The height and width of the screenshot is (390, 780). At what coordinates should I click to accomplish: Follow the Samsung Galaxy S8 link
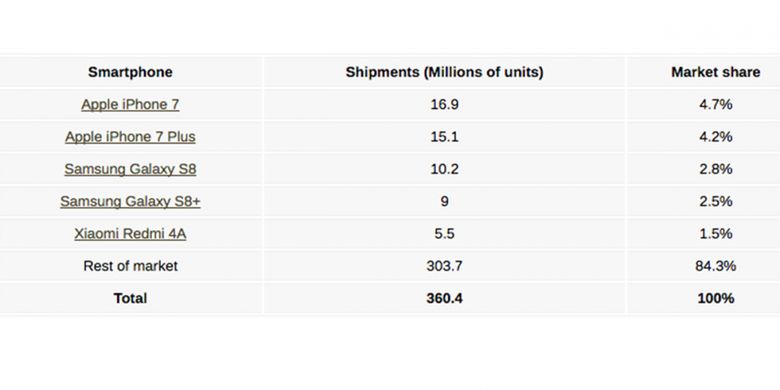130,169
